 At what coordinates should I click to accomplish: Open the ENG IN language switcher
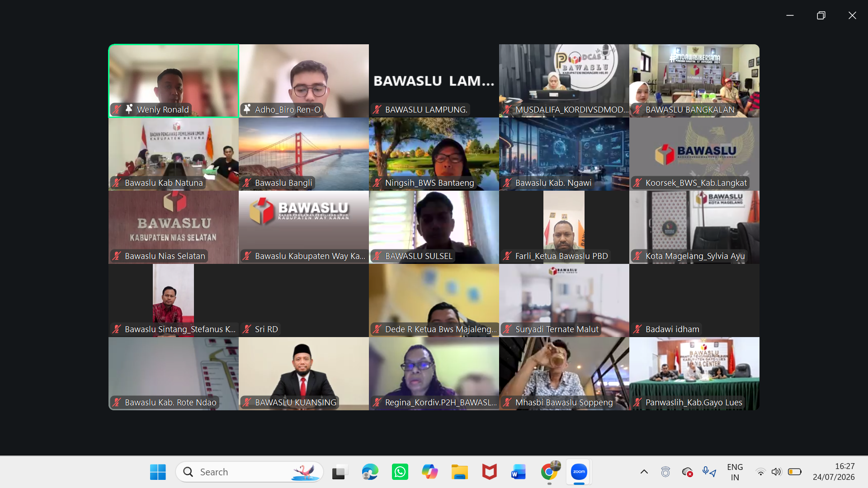735,472
